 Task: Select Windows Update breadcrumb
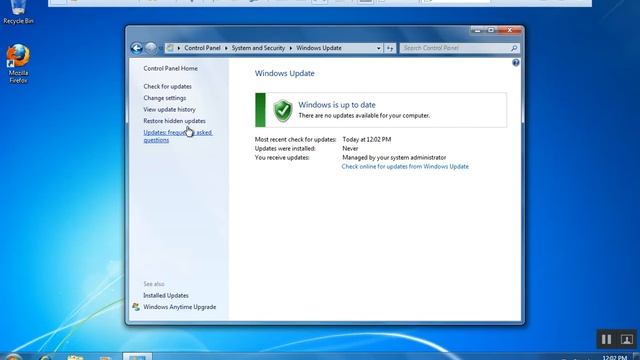tap(319, 48)
